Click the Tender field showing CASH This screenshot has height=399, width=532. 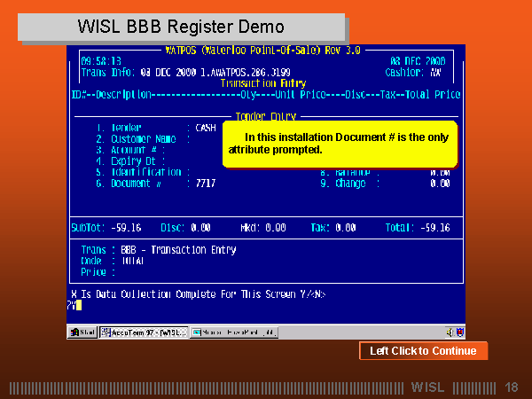pos(206,128)
